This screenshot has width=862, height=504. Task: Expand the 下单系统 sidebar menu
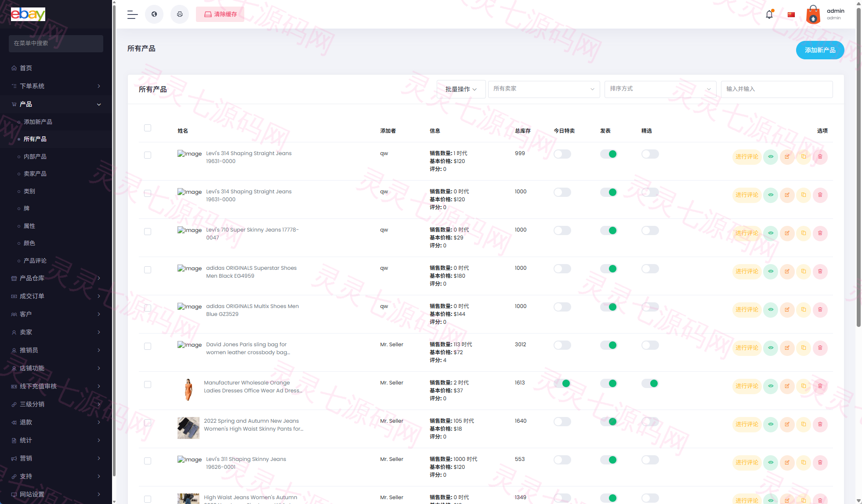tap(56, 86)
